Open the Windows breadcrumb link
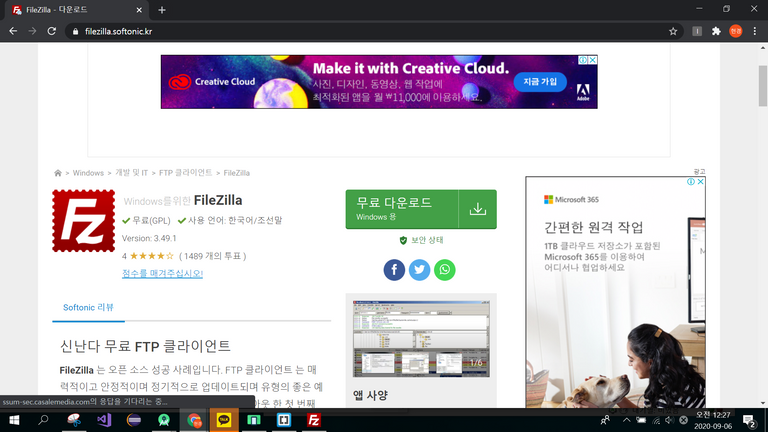This screenshot has width=768, height=432. 88,173
